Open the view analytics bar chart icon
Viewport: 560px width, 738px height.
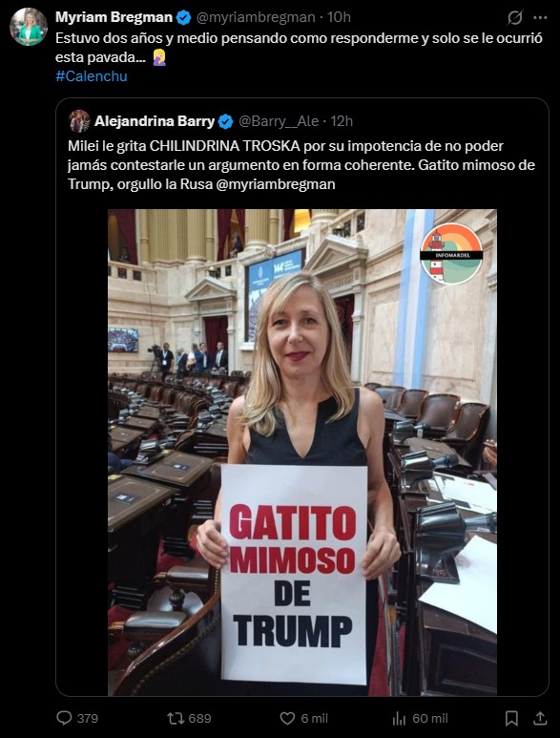pos(399,718)
